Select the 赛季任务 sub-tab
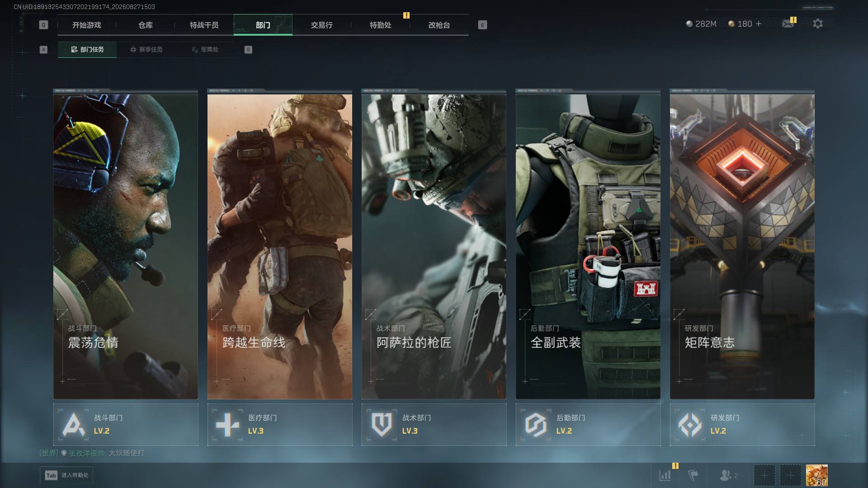The image size is (868, 488). click(146, 50)
